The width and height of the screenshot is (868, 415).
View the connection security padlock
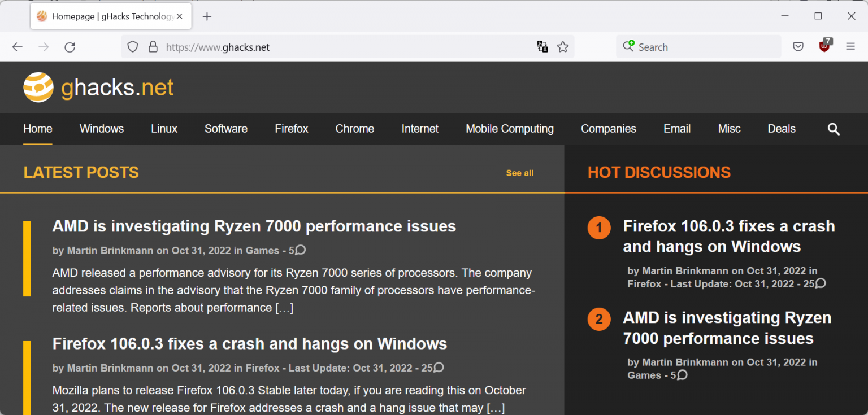153,47
